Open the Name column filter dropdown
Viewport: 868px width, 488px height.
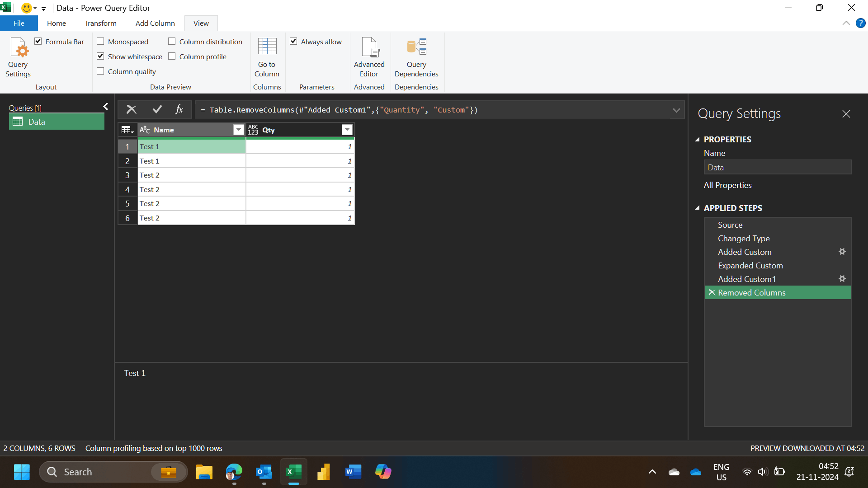[238, 130]
